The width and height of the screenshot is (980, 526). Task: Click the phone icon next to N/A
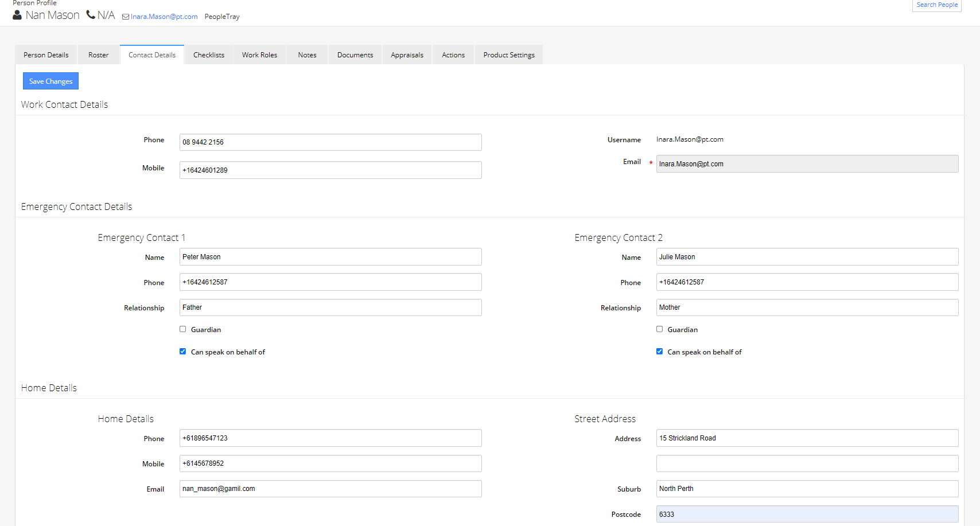(90, 14)
